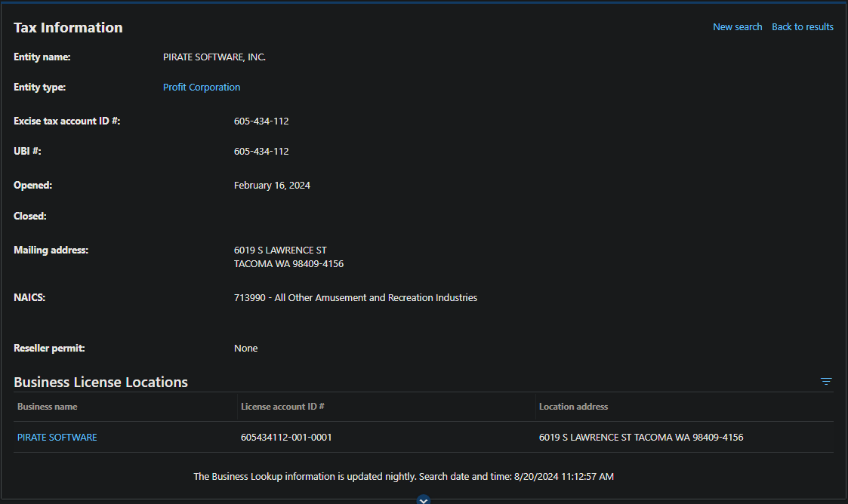The image size is (848, 504).
Task: Select the search date and time notice
Action: (403, 476)
